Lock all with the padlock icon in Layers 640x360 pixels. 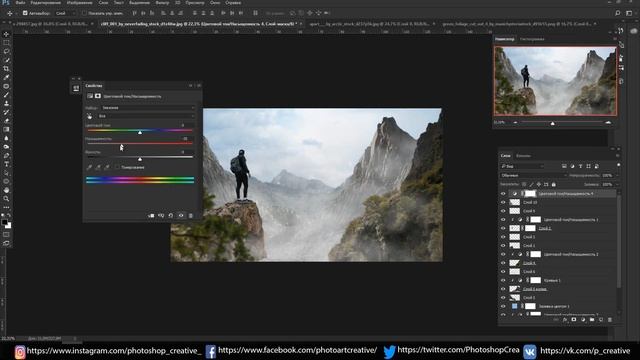coord(554,184)
